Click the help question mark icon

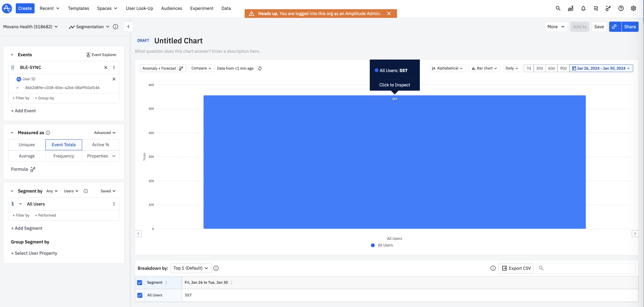621,8
